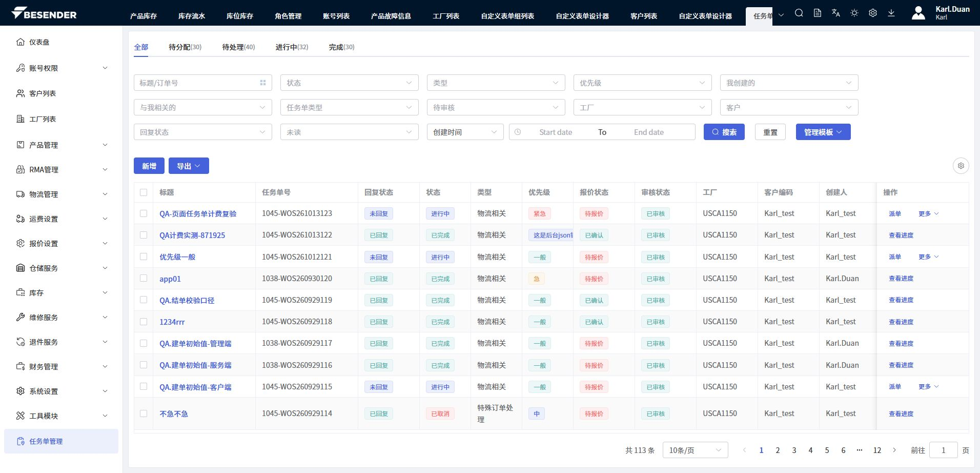Open the document icon in top bar
Screen dimensions: 980x473
click(818, 13)
